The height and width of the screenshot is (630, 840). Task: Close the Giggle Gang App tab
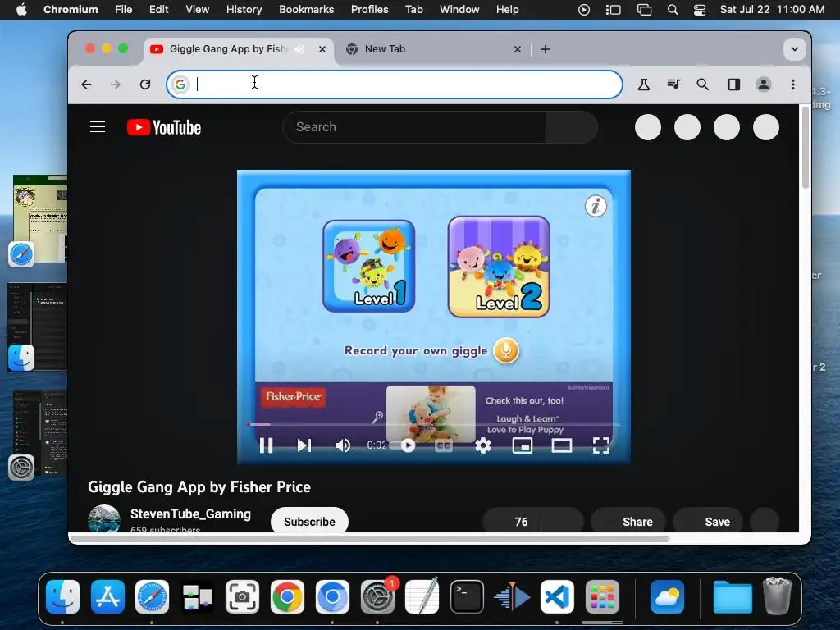322,49
